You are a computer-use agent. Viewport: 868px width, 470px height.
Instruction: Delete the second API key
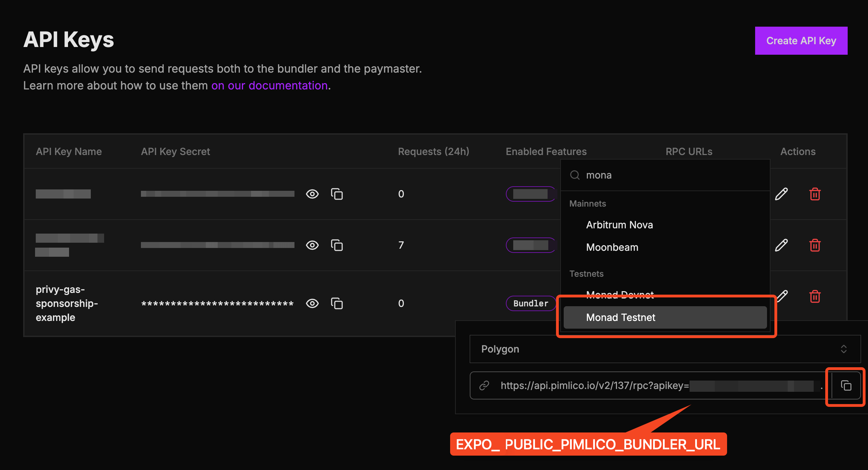(x=815, y=245)
